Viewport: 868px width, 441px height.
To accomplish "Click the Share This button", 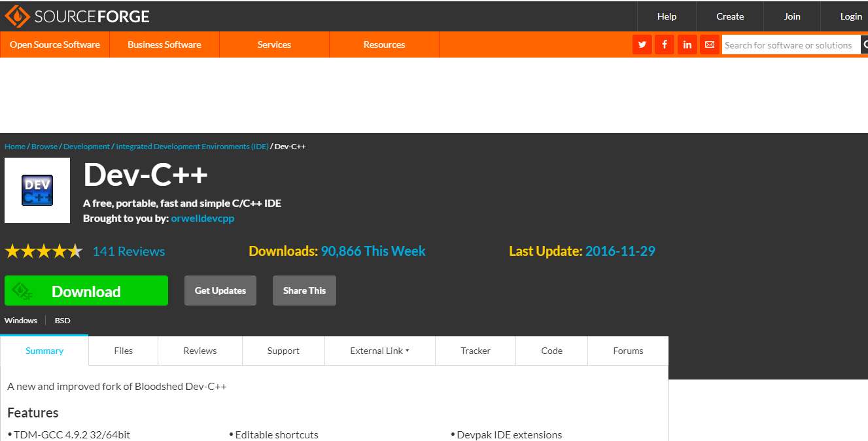I will 304,291.
